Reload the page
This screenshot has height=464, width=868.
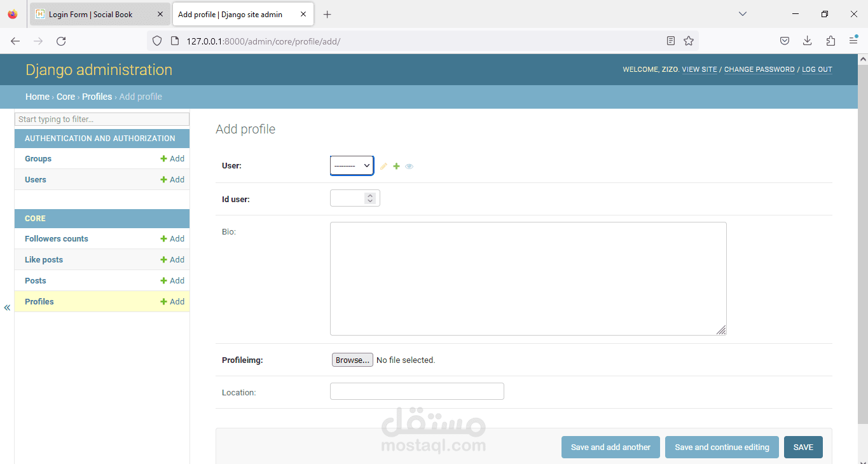point(61,41)
